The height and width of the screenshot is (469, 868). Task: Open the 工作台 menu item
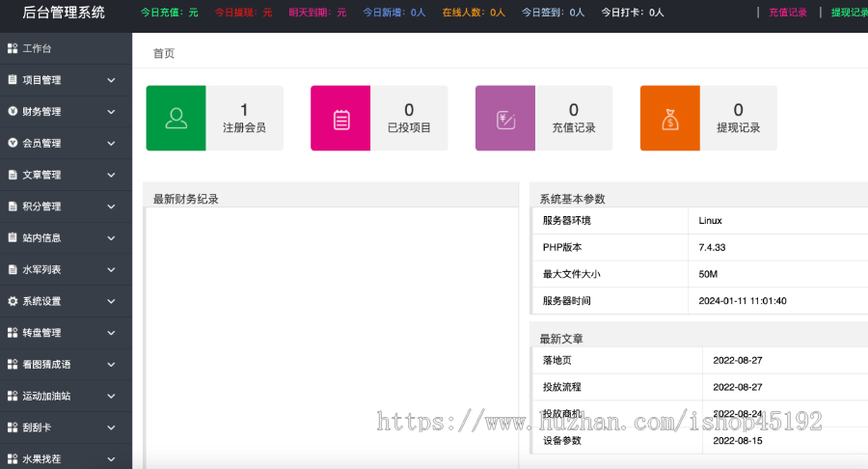click(x=66, y=48)
